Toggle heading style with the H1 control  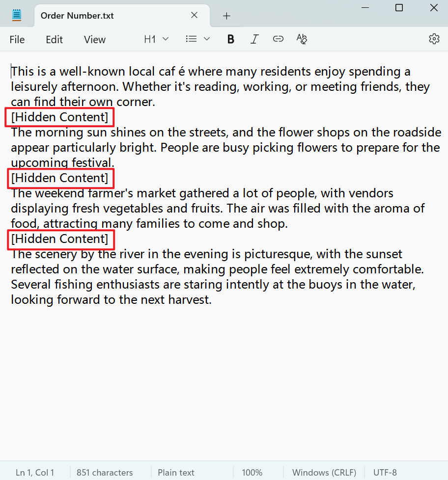tap(149, 39)
